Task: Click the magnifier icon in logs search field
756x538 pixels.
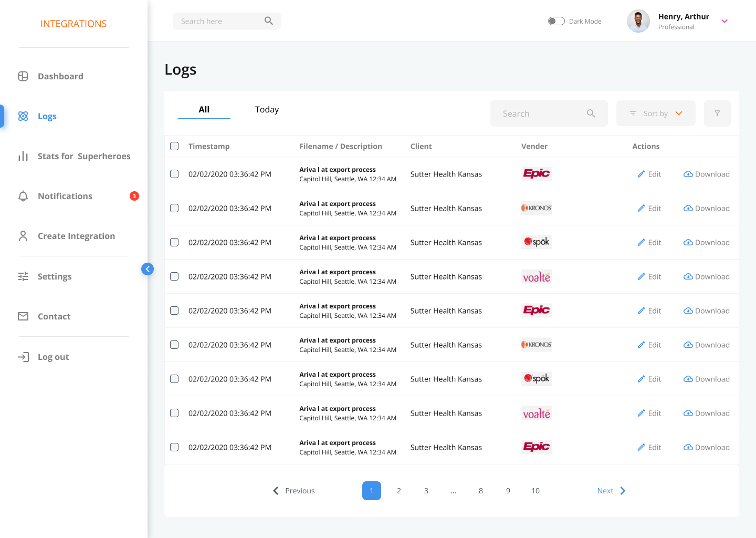Action: [x=591, y=113]
